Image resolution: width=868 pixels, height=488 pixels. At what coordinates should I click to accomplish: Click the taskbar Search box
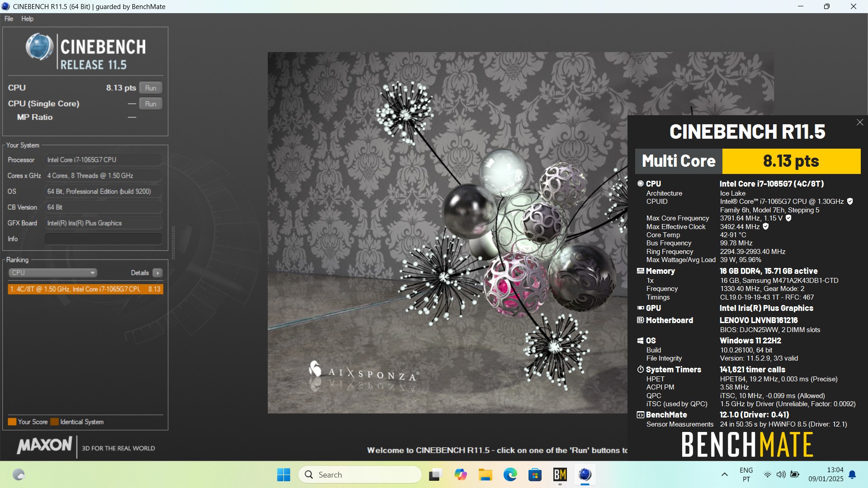point(360,474)
